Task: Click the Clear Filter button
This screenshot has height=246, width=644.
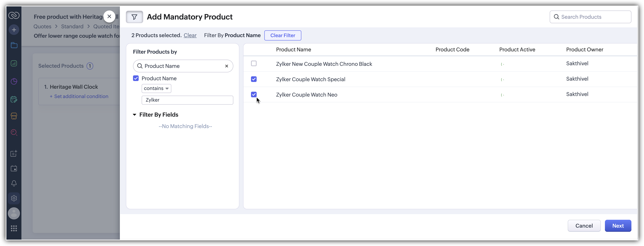Action: (x=283, y=35)
